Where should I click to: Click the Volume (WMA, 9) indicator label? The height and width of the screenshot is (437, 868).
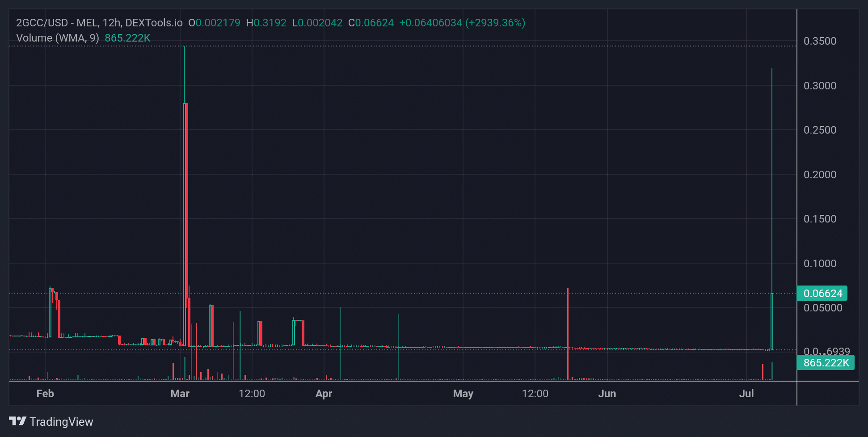tap(58, 38)
